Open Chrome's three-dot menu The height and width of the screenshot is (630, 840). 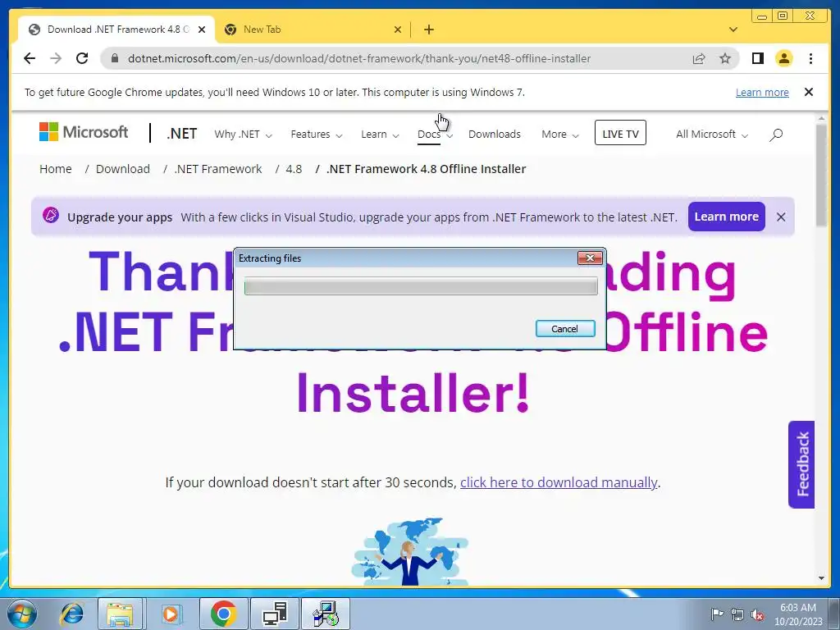click(810, 58)
